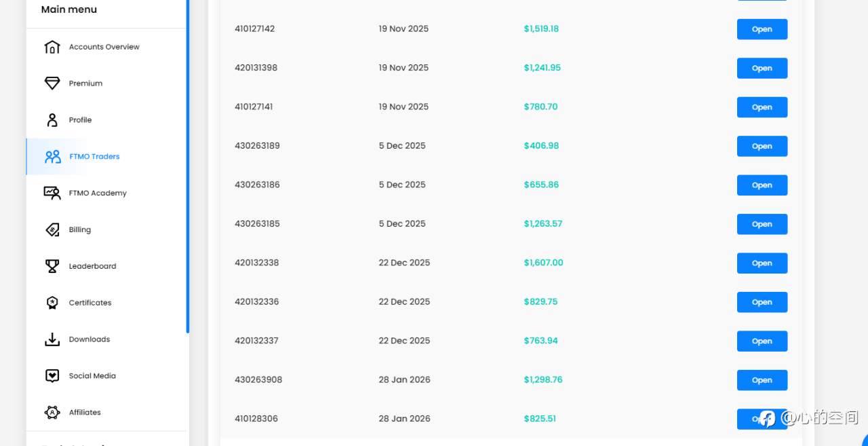The height and width of the screenshot is (446, 868).
Task: Click the Social Media heart icon
Action: click(52, 376)
